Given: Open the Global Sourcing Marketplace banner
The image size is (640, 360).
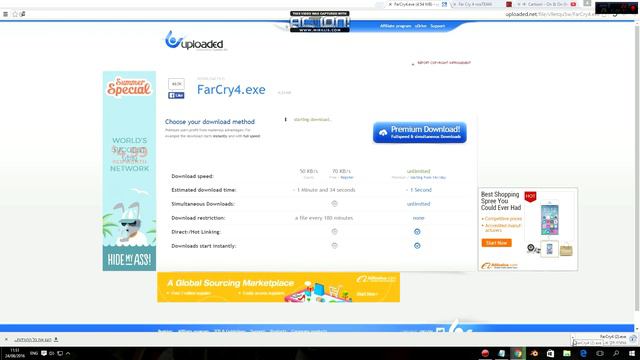Looking at the screenshot, I should point(278,287).
